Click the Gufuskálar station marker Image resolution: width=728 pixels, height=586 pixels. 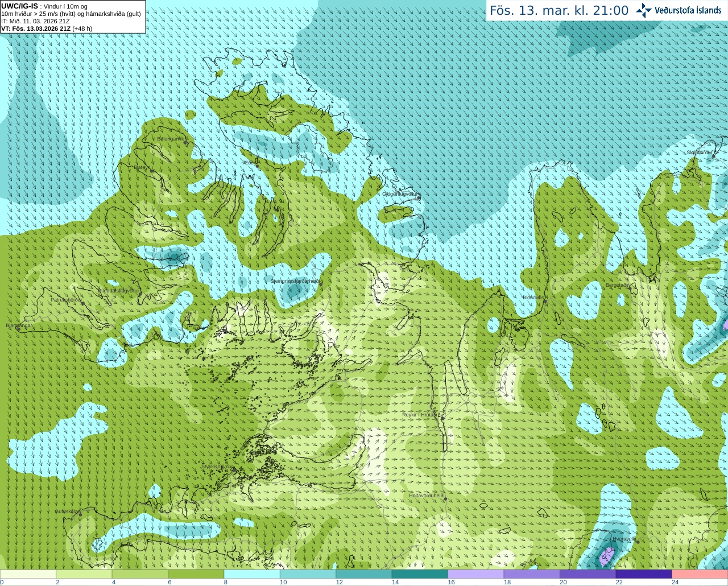pos(80,514)
